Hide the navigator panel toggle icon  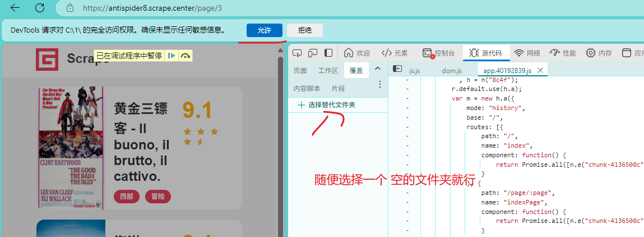(x=397, y=69)
